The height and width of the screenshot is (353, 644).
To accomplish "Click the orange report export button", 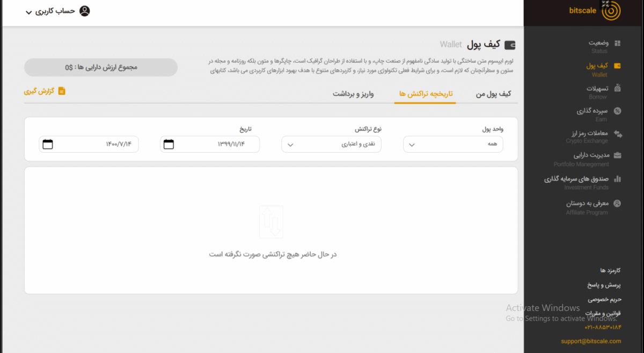I will [45, 91].
